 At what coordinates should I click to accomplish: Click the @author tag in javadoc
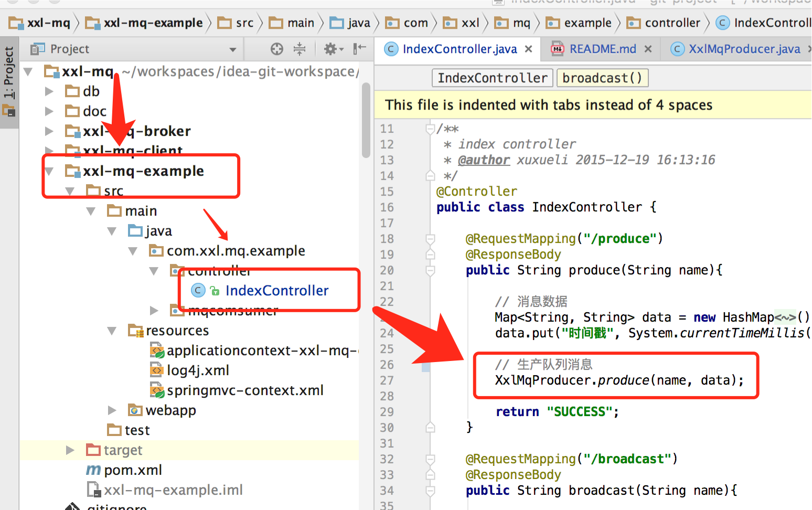(x=484, y=160)
